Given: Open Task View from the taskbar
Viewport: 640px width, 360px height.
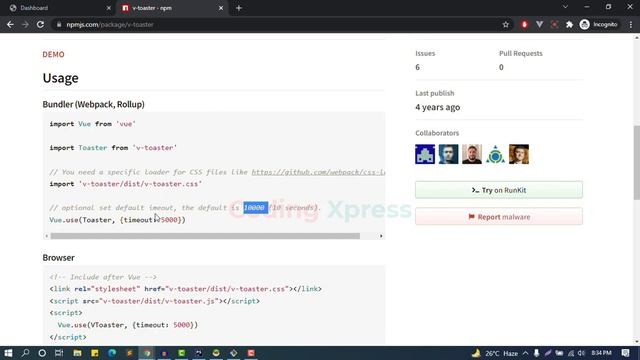Looking at the screenshot, I should pyautogui.click(x=59, y=353).
